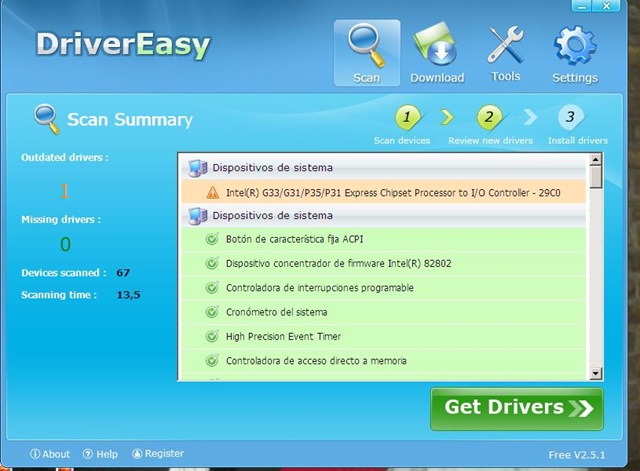Viewport: 640px width, 471px height.
Task: Click the Free V2.5.1 version label
Action: 577,455
